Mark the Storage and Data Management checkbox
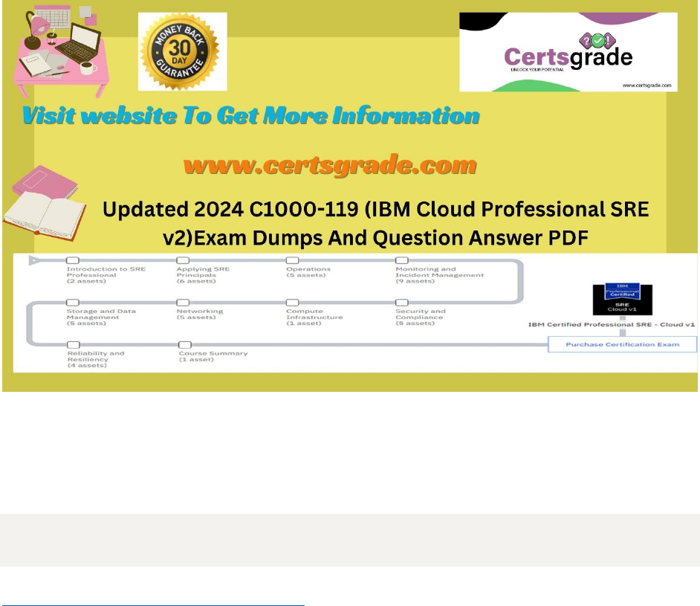700x606 pixels. [73, 303]
